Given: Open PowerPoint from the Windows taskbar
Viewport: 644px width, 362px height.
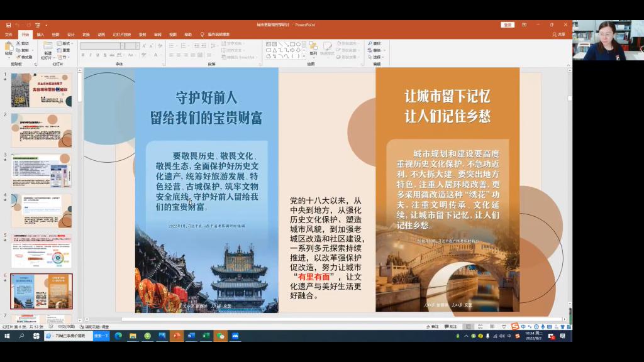Looking at the screenshot, I should coord(176,336).
